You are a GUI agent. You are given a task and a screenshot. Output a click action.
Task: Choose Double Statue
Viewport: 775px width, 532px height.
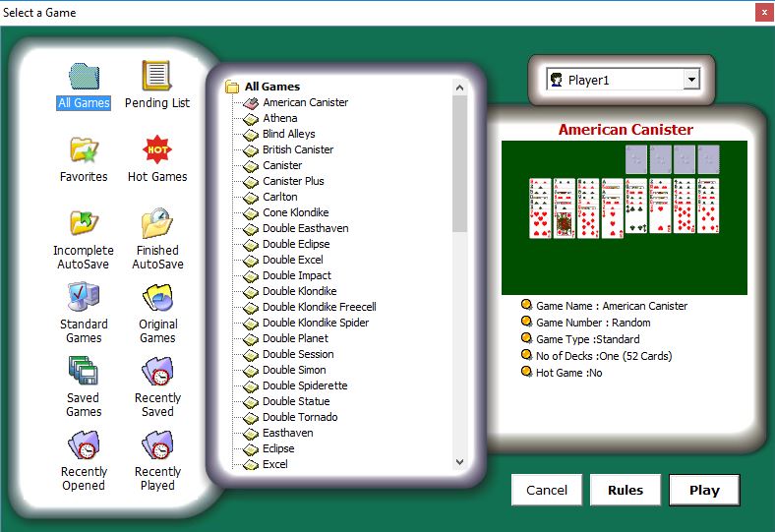(296, 401)
